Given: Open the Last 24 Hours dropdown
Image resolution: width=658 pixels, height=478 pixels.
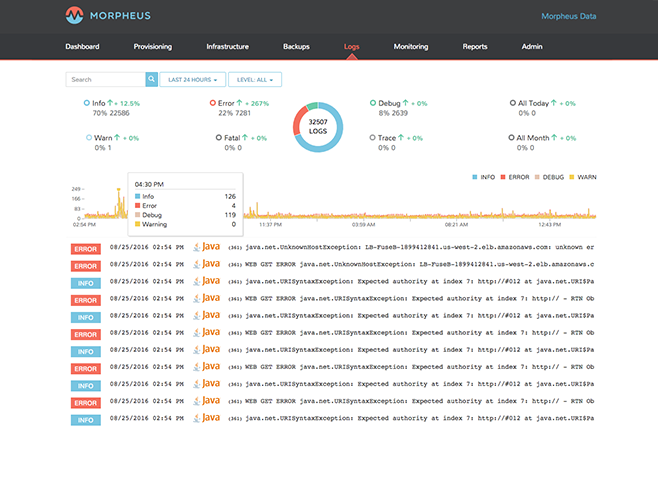Looking at the screenshot, I should (193, 79).
